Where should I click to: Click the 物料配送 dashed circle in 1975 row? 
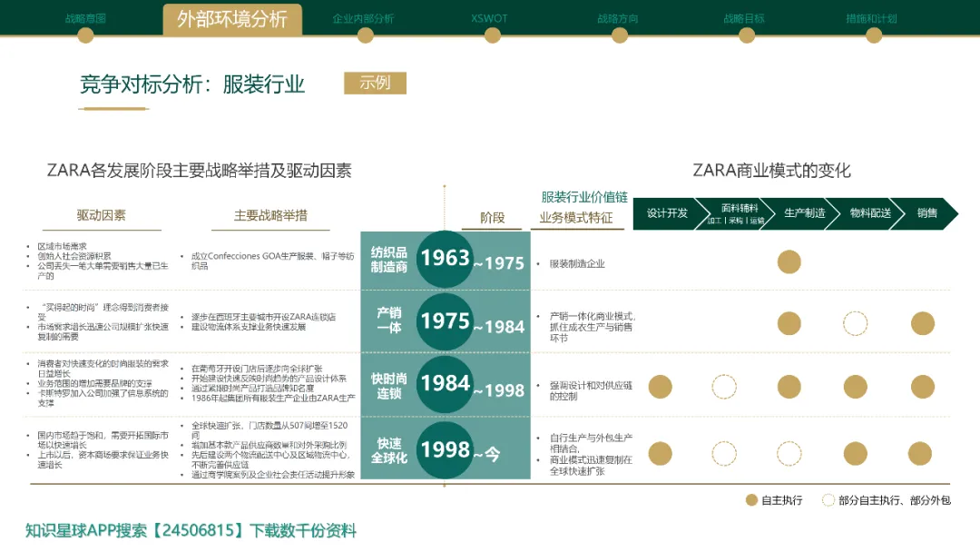coord(855,324)
